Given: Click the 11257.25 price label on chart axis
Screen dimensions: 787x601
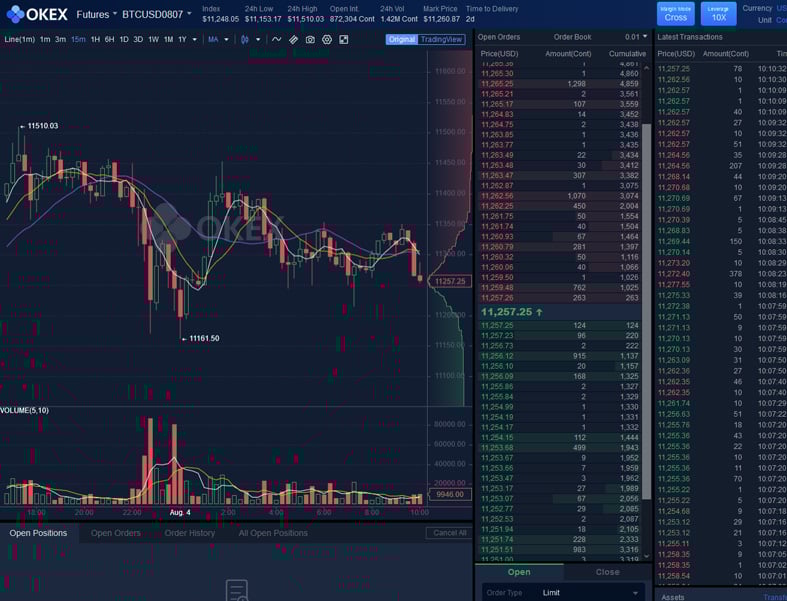Looking at the screenshot, I should click(x=450, y=281).
